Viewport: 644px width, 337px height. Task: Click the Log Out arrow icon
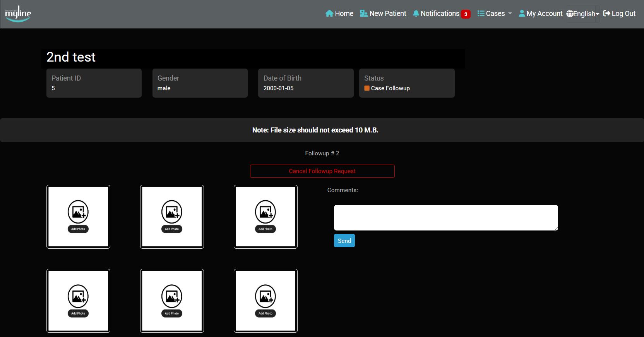pyautogui.click(x=606, y=14)
